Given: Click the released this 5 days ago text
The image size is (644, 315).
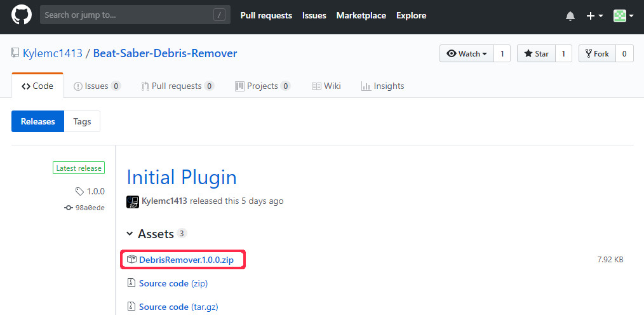Looking at the screenshot, I should pos(236,201).
